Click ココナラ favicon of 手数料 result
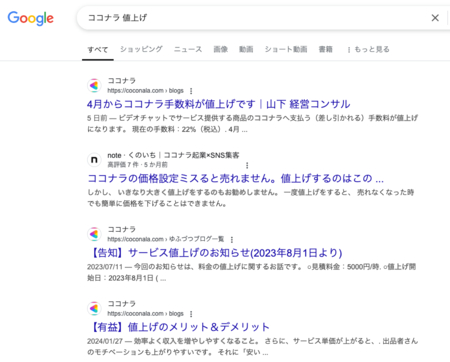The image size is (450, 362). coord(94,86)
